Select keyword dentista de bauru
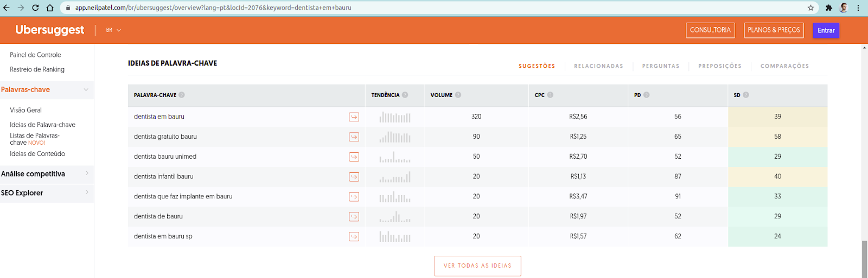The width and height of the screenshot is (868, 278). pos(158,216)
